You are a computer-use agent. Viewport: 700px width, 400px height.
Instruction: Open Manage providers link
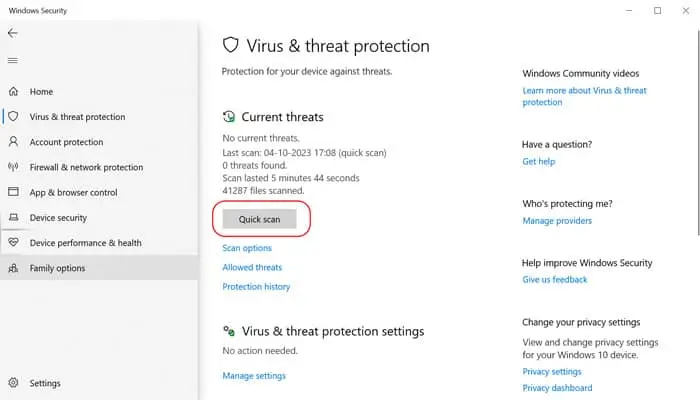click(557, 220)
